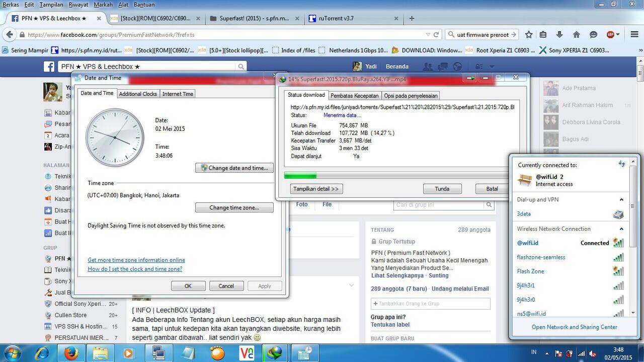Open the Markah menu

click(x=103, y=5)
